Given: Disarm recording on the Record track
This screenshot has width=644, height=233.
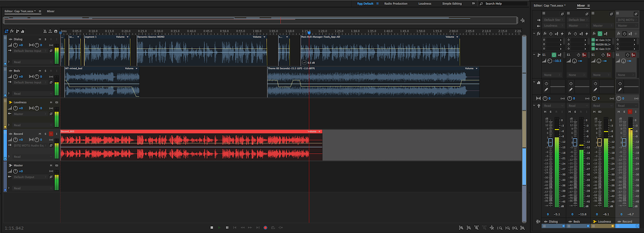Looking at the screenshot, I should pos(51,134).
